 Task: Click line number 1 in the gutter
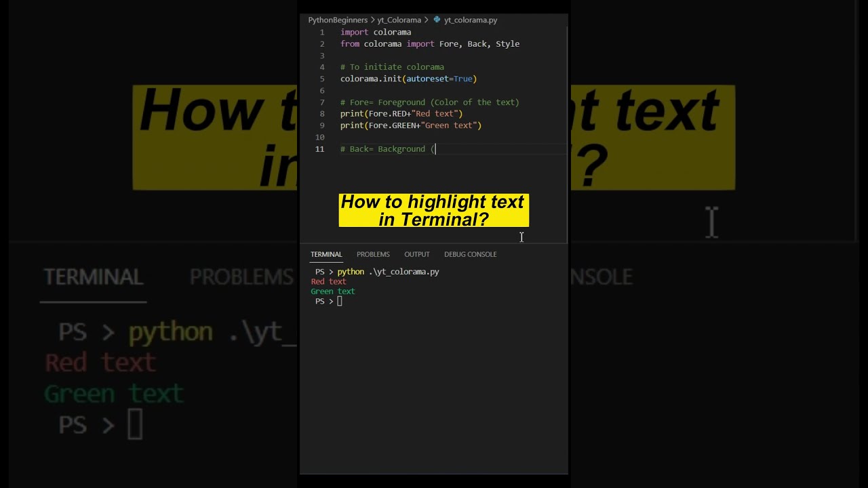322,33
